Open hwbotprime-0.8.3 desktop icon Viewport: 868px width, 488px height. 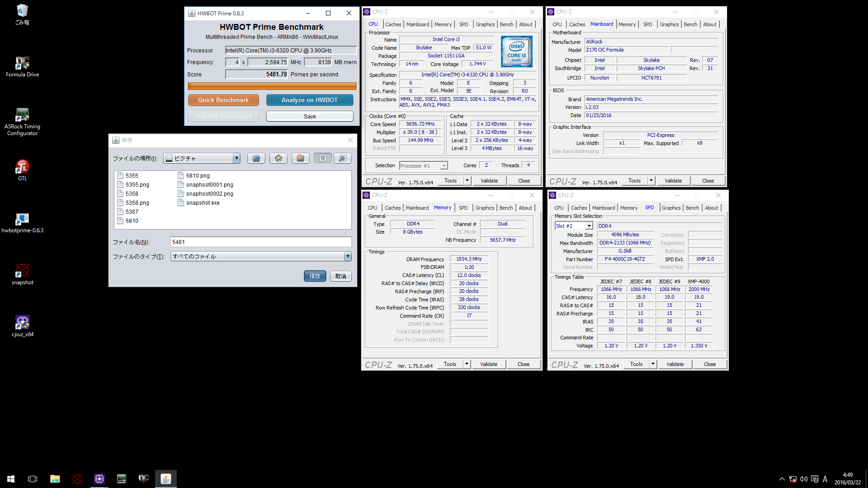(x=22, y=223)
